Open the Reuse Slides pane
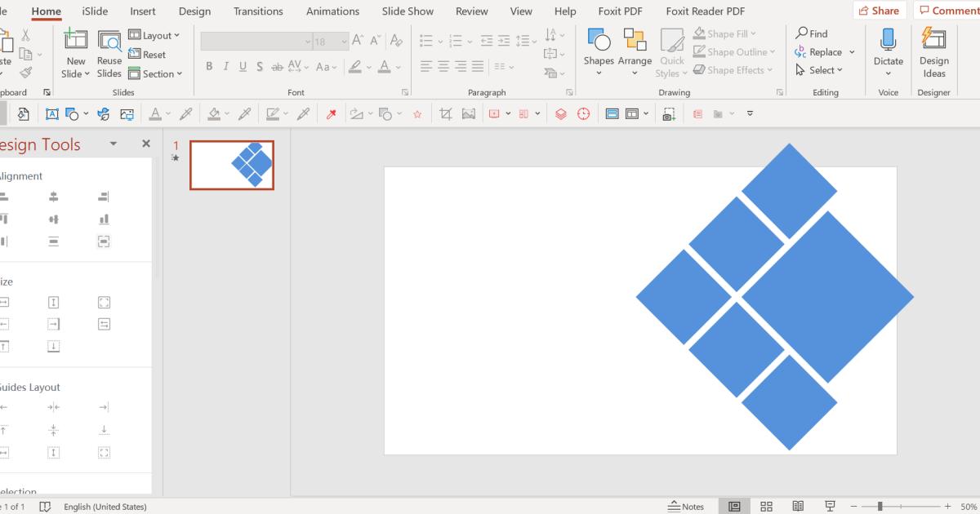Viewport: 980px width, 514px height. click(109, 41)
